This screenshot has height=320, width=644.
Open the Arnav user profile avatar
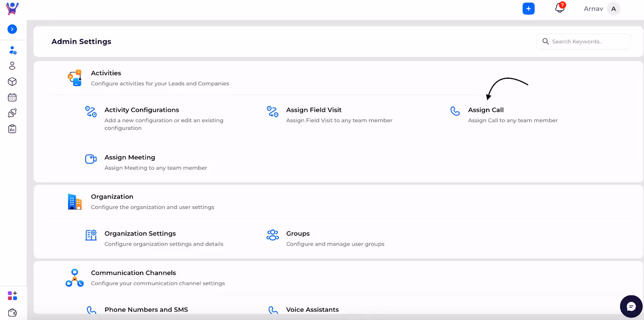tap(613, 9)
